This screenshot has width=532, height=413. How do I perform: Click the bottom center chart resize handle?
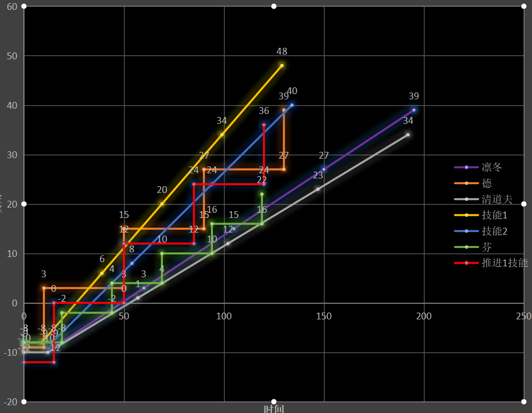tap(274, 402)
